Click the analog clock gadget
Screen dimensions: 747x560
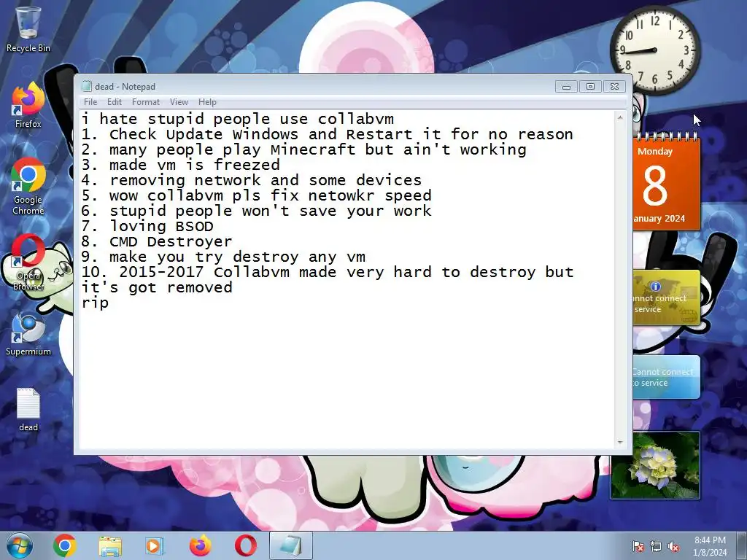point(655,50)
